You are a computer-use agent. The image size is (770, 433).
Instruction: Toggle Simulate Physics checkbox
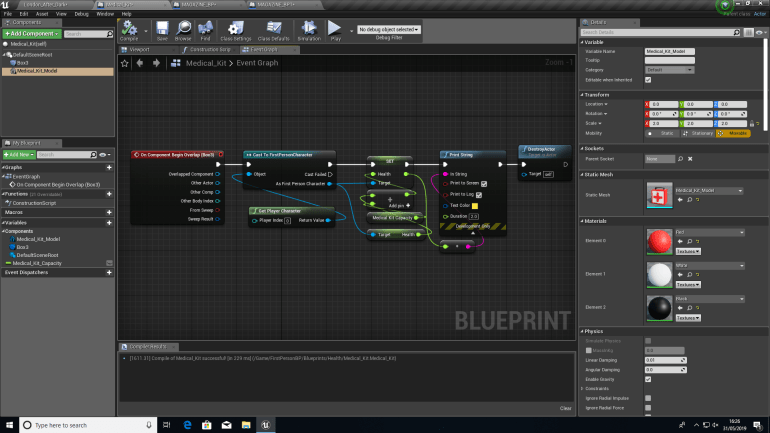click(648, 341)
